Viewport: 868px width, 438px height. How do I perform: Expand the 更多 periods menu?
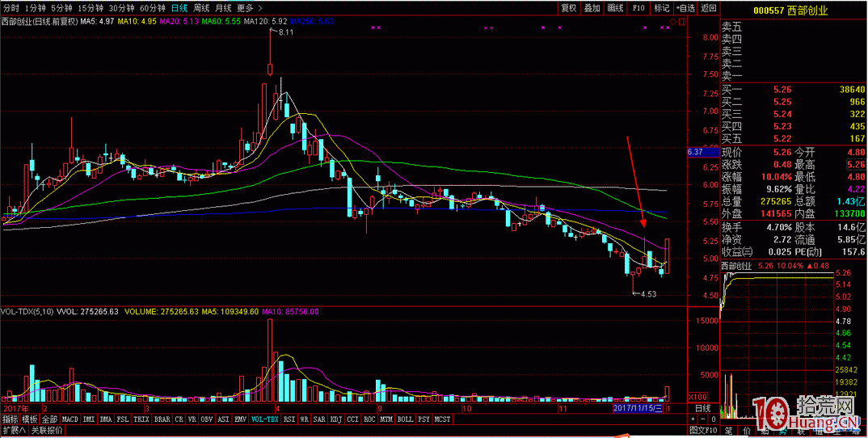(250, 8)
